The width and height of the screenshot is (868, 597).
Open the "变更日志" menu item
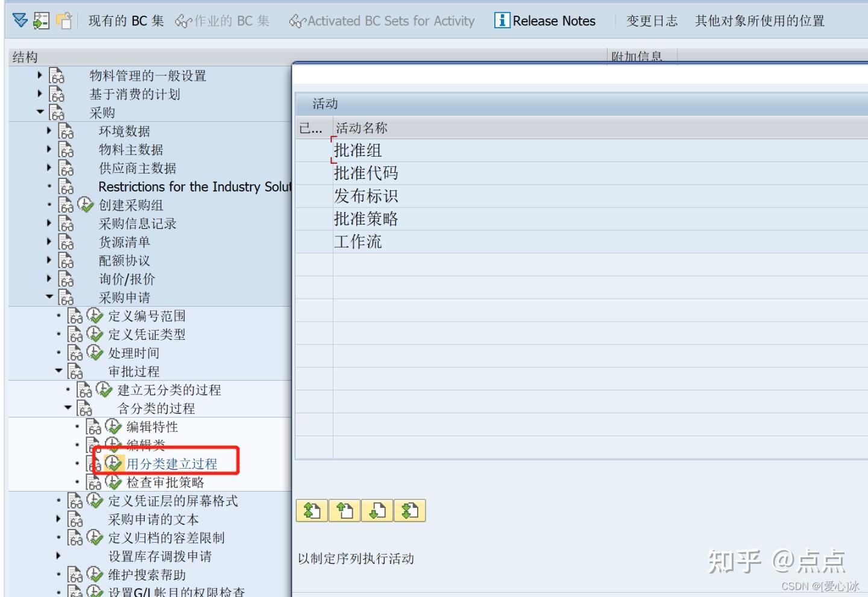[652, 20]
